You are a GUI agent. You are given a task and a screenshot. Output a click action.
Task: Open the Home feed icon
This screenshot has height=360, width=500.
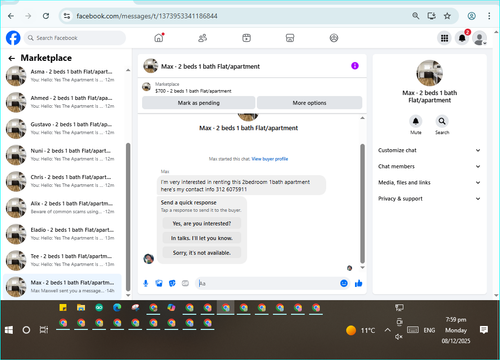(159, 38)
